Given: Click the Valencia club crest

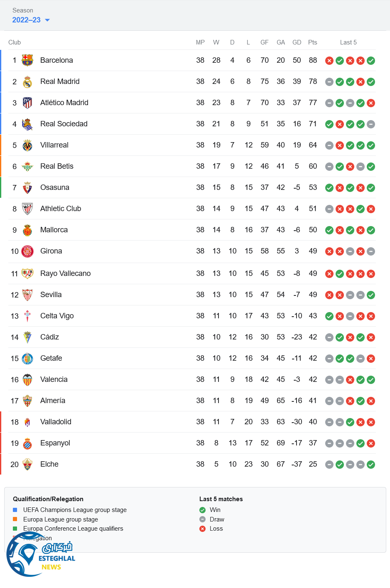Looking at the screenshot, I should pyautogui.click(x=27, y=380).
